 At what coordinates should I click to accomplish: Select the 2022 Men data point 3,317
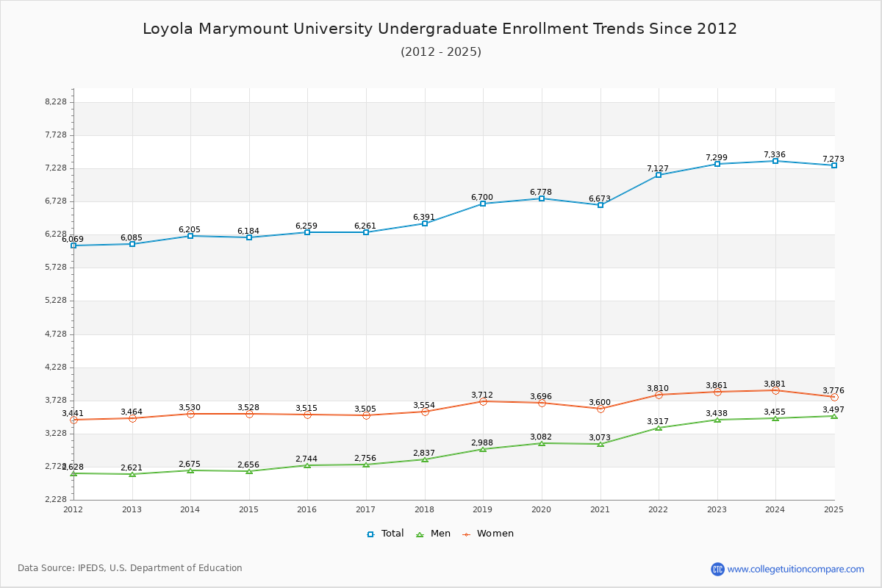(x=659, y=428)
